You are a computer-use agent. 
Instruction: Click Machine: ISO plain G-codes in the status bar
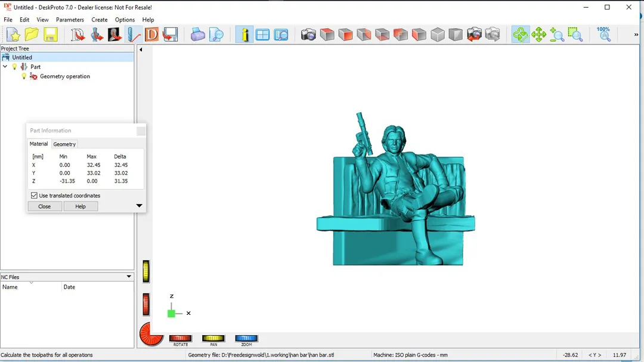[410, 355]
